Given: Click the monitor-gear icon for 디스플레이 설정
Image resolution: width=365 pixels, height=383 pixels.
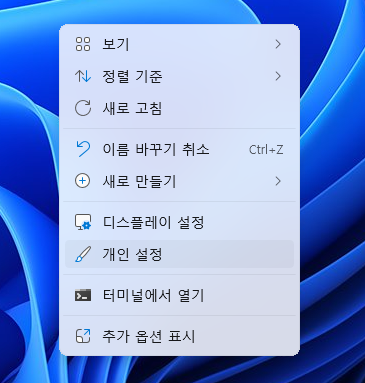Looking at the screenshot, I should coord(83,222).
